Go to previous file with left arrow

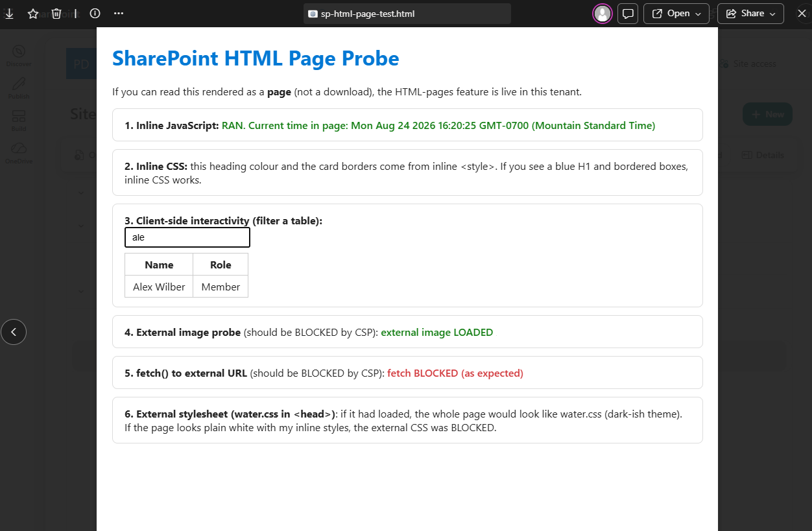(x=14, y=332)
